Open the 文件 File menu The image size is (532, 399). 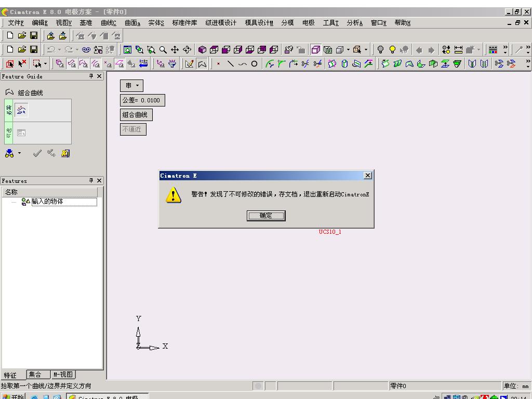coord(16,23)
